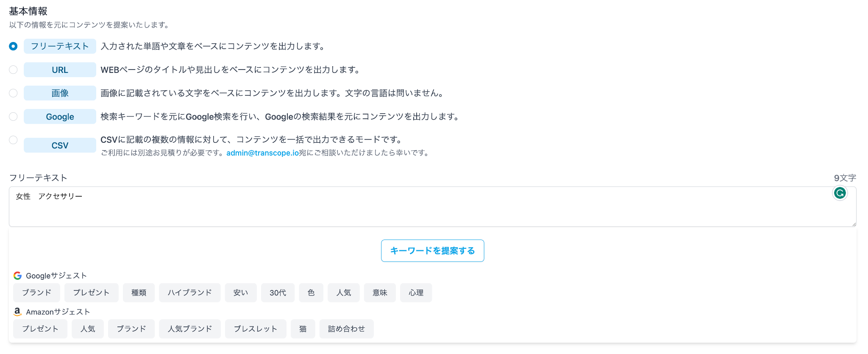Screen dimensions: 868x354
Task: Select the Google radio button
Action: pos(13,116)
